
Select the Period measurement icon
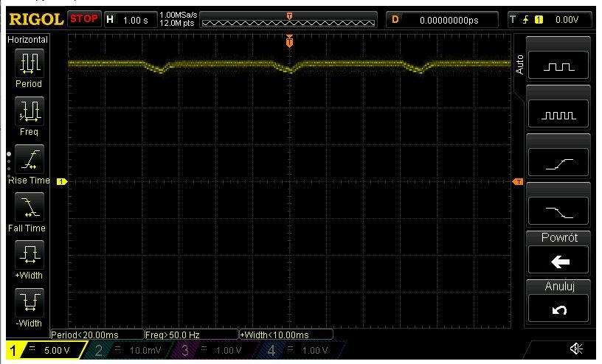(x=30, y=63)
